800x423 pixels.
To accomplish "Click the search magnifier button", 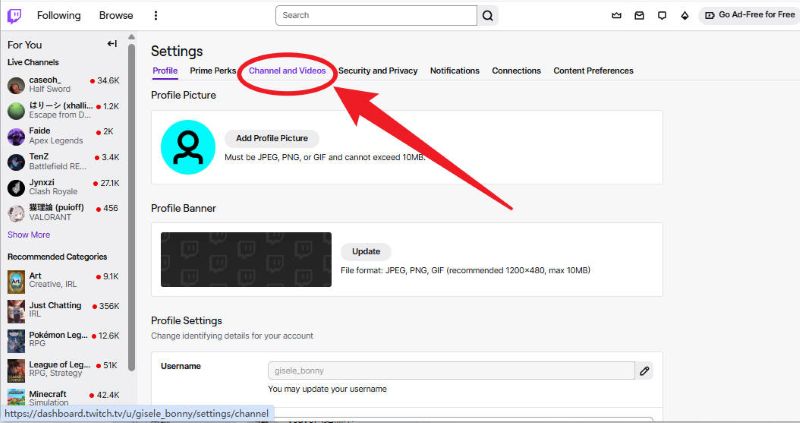I will point(488,16).
